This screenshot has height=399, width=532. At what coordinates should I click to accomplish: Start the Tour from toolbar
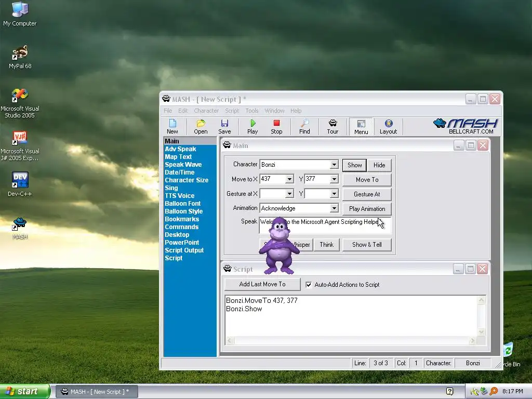pos(332,127)
